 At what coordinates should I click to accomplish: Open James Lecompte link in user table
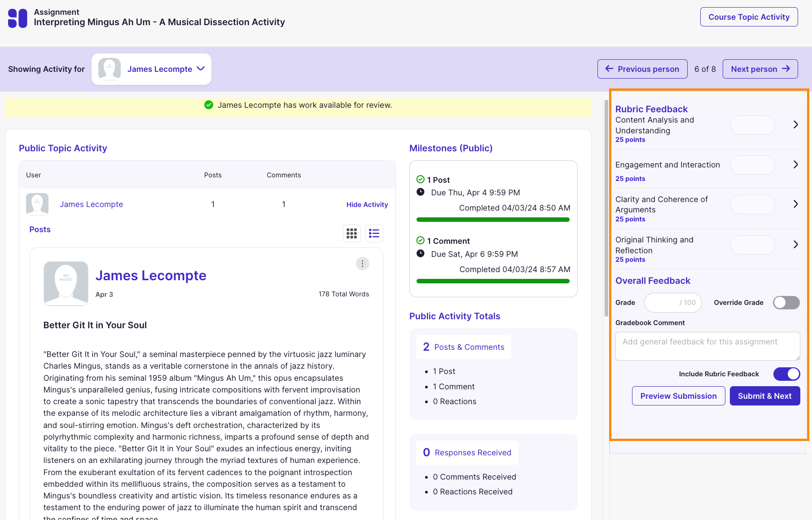(91, 204)
